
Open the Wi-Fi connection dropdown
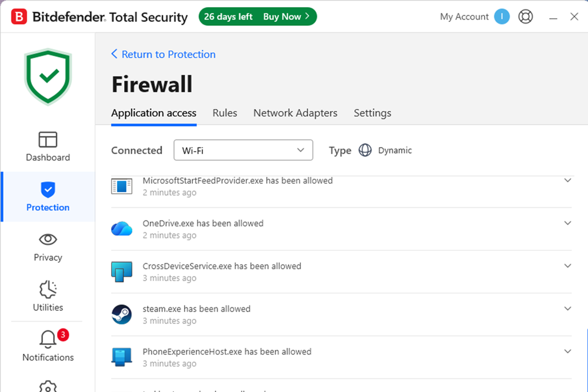pos(243,150)
